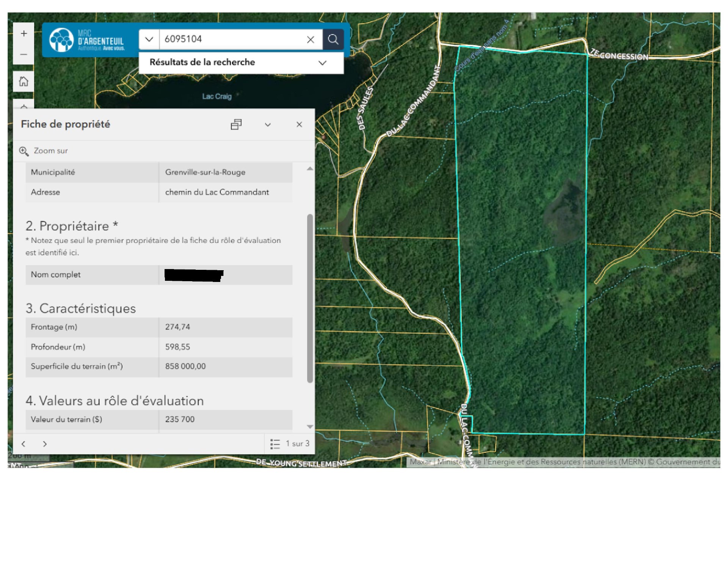Click the home default extent button

click(24, 81)
